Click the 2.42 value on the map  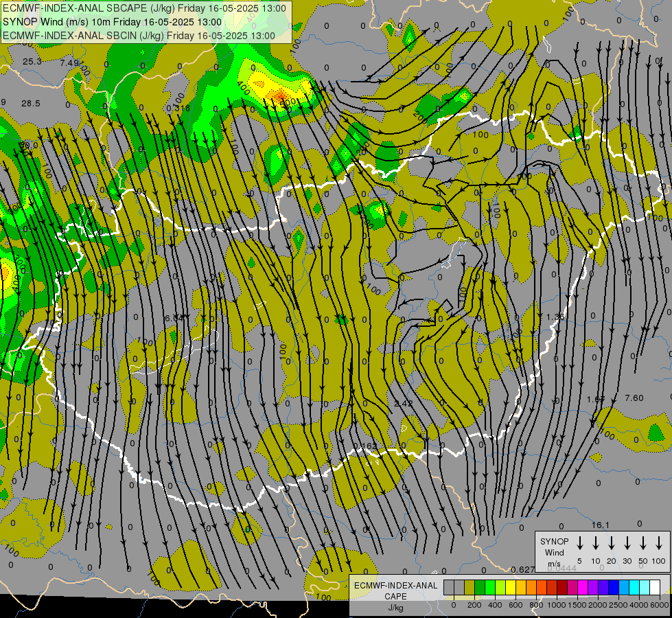(x=404, y=403)
